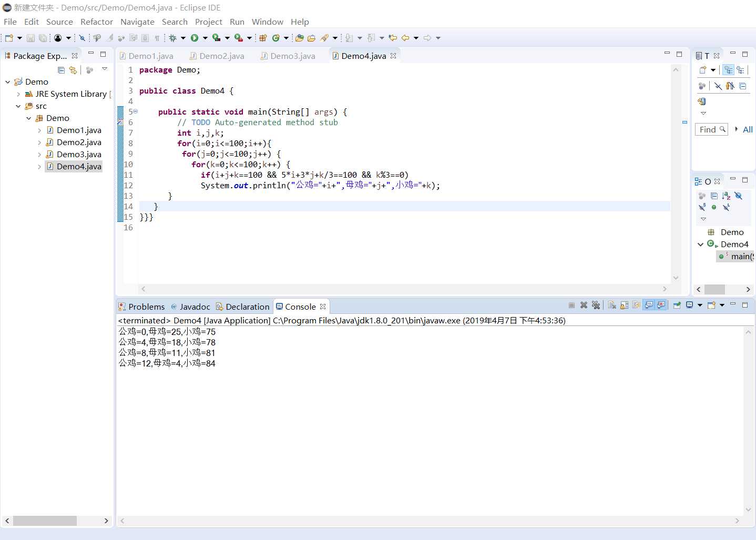
Task: Open New Task dropdown in Task List
Action: (713, 70)
